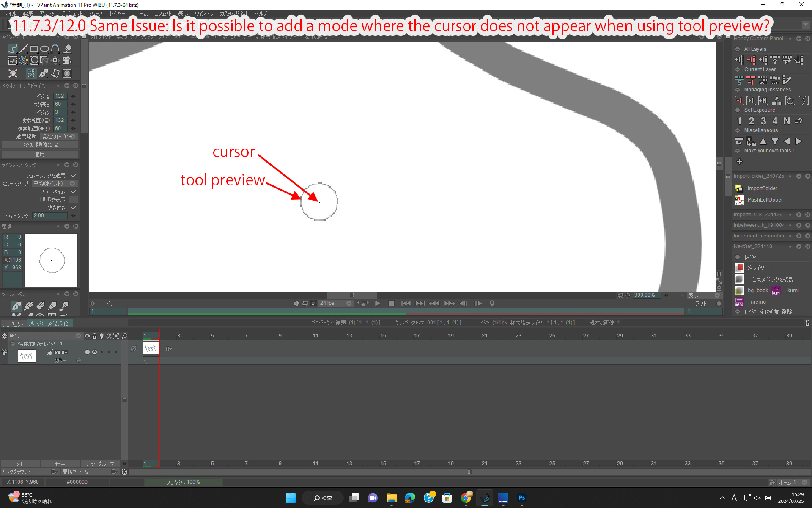
Task: Open the 24 fps dropdown
Action: click(335, 303)
